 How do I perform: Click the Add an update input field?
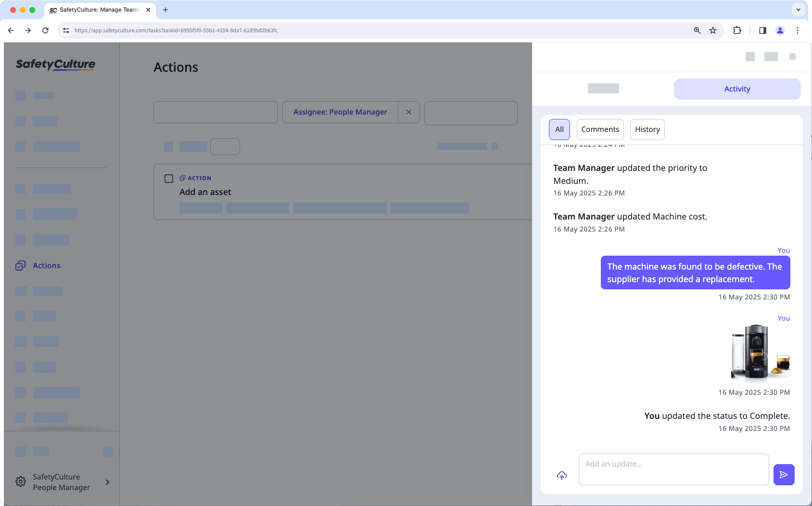(673, 469)
